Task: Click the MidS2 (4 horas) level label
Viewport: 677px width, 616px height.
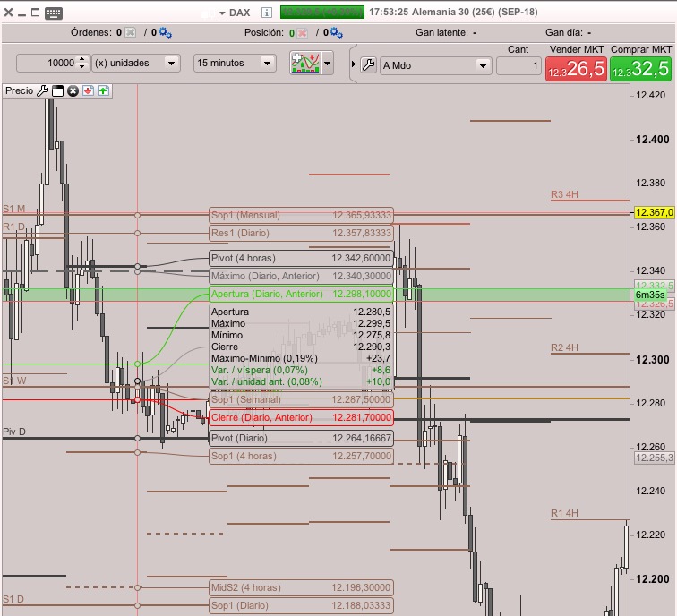Action: click(301, 587)
